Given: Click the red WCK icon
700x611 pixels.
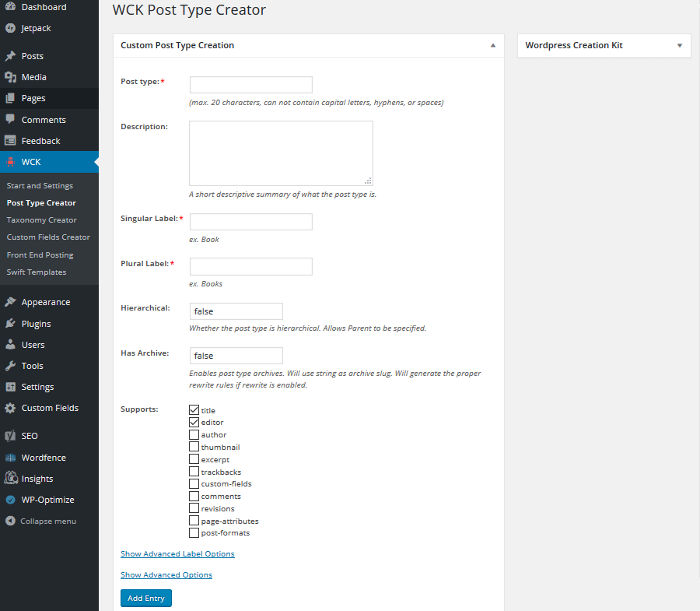Looking at the screenshot, I should [10, 162].
